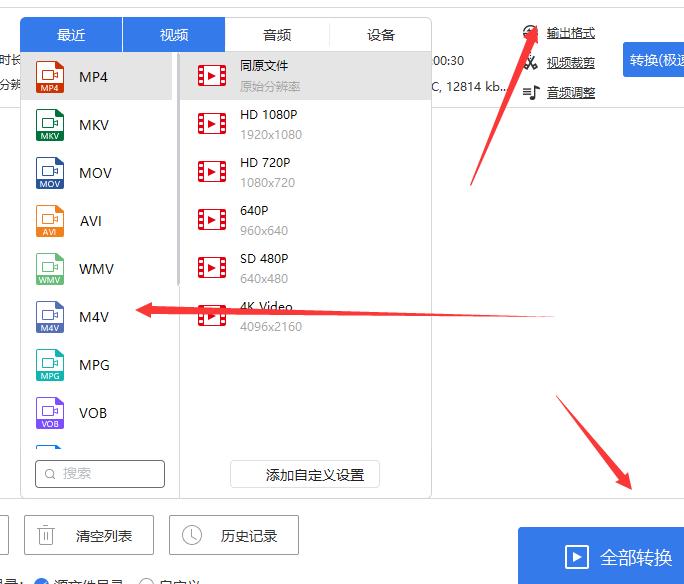Click film icon for 4K Video preset
684x584 pixels.
click(212, 316)
